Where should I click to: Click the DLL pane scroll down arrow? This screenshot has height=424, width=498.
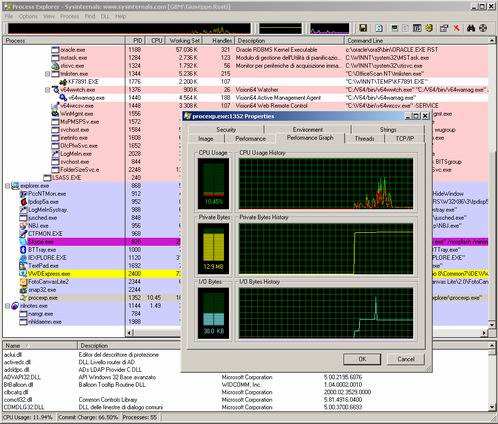pyautogui.click(x=492, y=407)
